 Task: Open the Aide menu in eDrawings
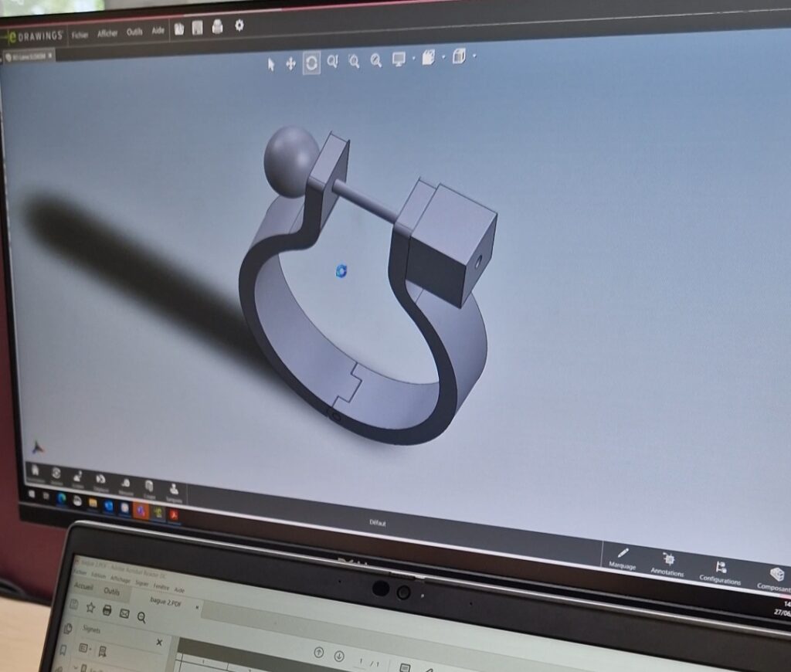(x=158, y=30)
